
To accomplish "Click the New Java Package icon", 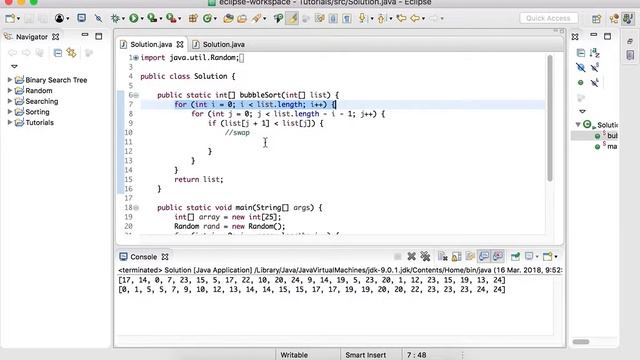I will (x=193, y=18).
